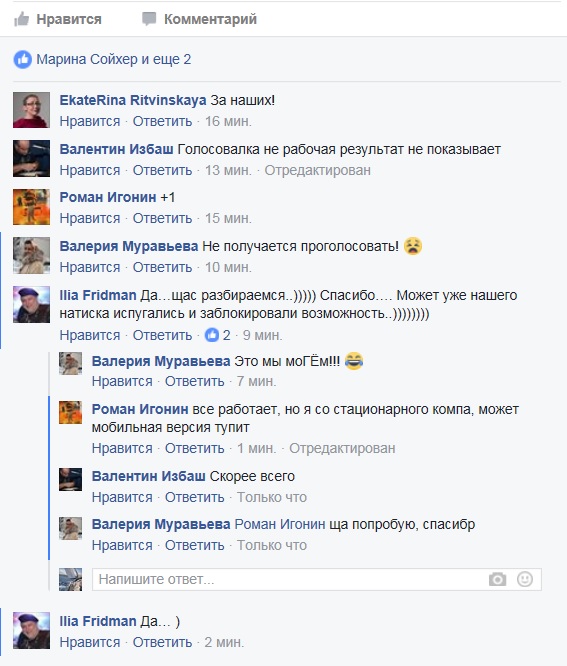Open 'Марина Сойхер и еще 2' likes list
Image resolution: width=567 pixels, height=666 pixels.
click(113, 59)
